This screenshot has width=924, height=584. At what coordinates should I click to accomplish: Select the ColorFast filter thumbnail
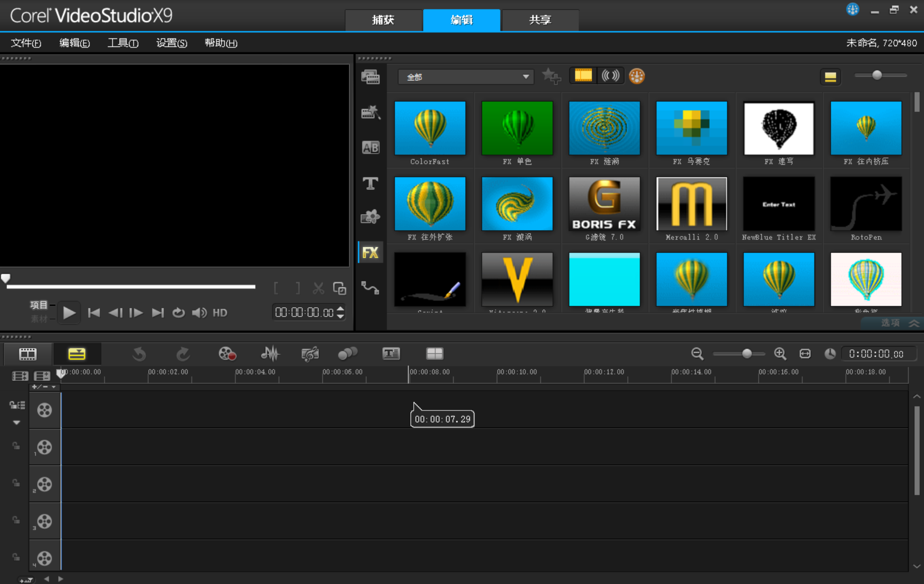tap(430, 128)
